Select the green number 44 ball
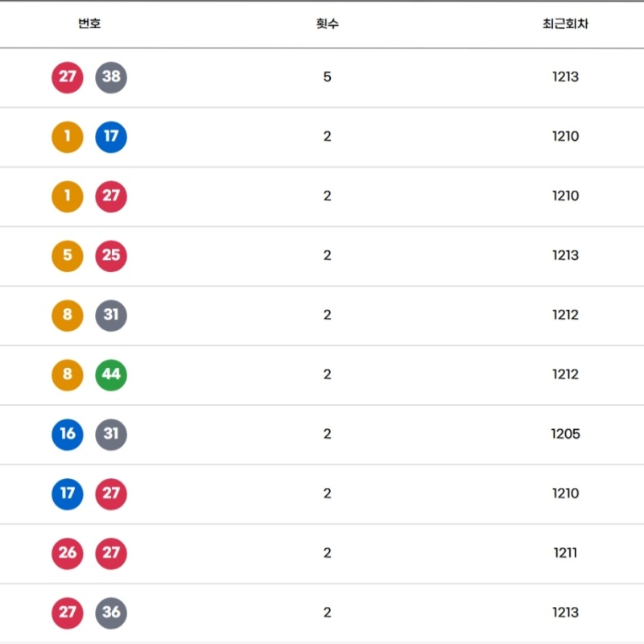 pos(111,375)
